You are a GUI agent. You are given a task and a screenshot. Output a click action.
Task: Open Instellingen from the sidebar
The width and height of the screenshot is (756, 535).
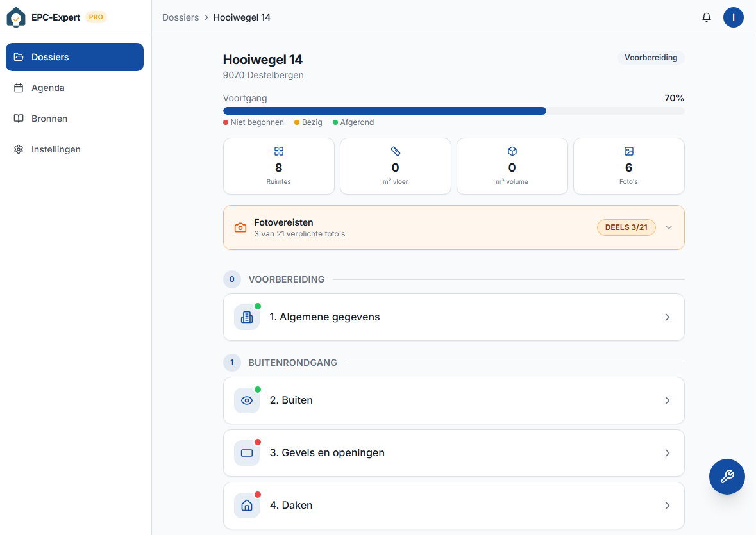coord(56,149)
